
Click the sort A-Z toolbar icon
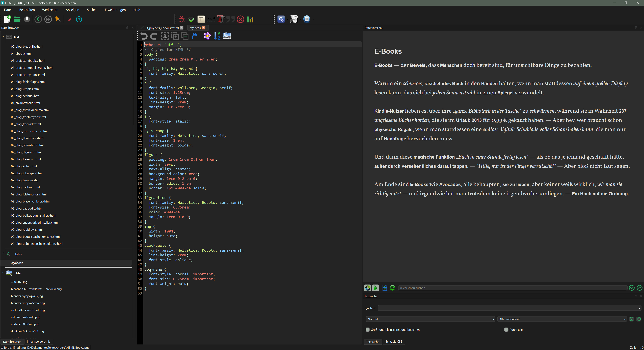(x=217, y=36)
